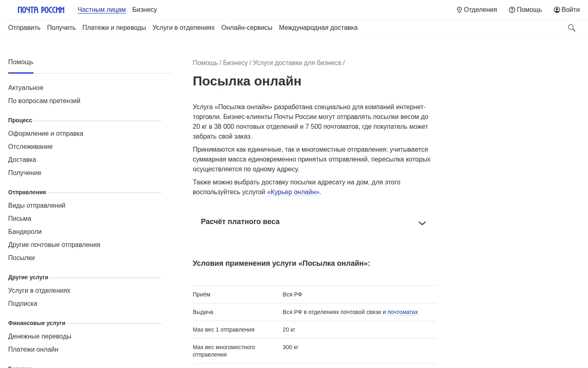Image resolution: width=588 pixels, height=368 pixels.
Task: Open the Отправить menu
Action: [x=24, y=28]
